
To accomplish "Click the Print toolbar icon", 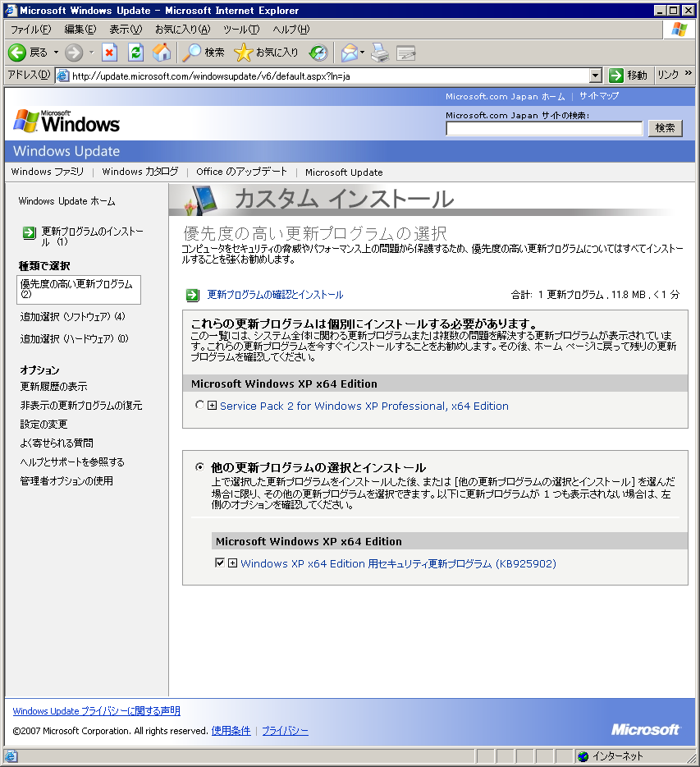I will coord(379,53).
